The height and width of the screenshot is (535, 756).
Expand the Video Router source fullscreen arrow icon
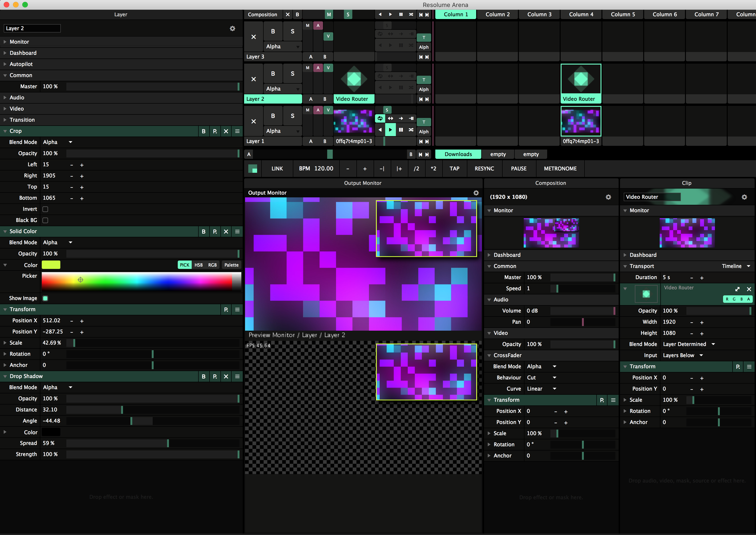(737, 289)
